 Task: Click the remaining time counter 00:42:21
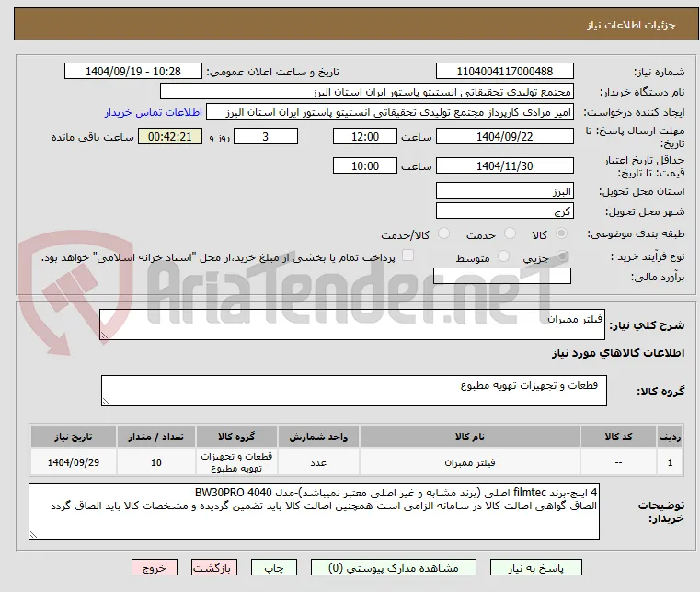coord(169,137)
